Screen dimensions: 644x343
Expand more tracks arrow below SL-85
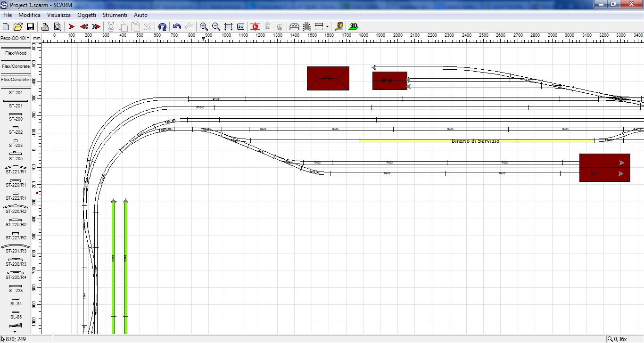pyautogui.click(x=15, y=332)
